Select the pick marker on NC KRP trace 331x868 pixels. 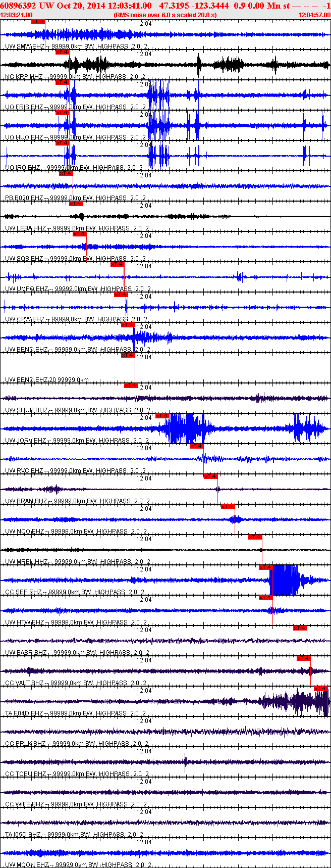[62, 52]
